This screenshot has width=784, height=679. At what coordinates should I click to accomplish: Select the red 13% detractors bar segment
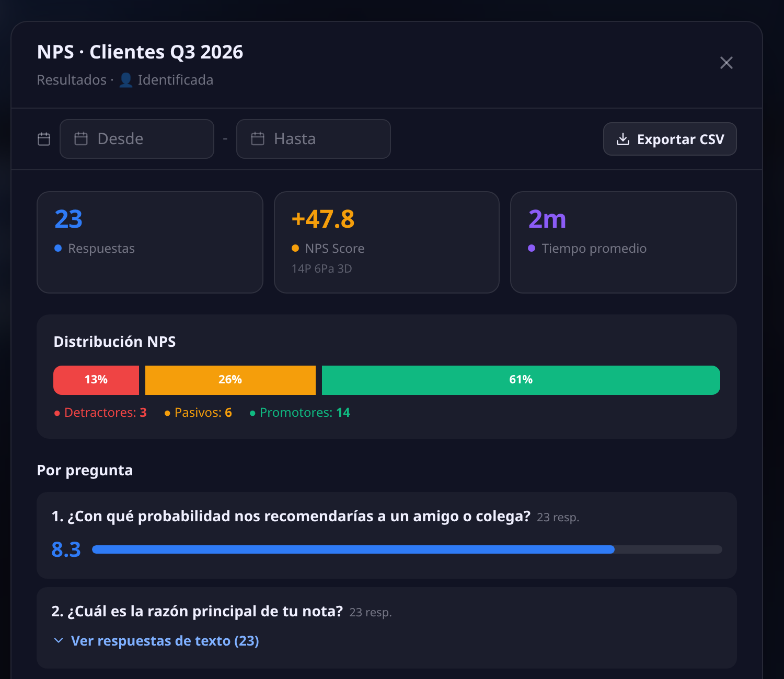[x=96, y=380]
